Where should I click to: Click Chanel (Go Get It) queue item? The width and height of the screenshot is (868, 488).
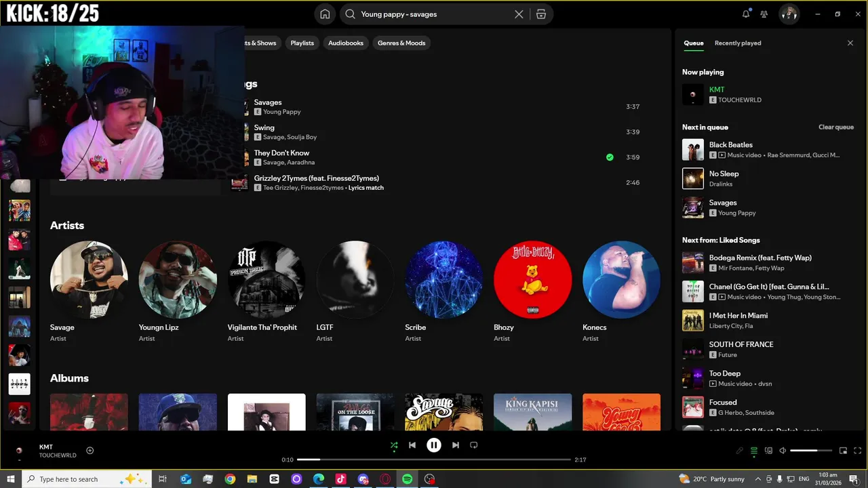[768, 291]
